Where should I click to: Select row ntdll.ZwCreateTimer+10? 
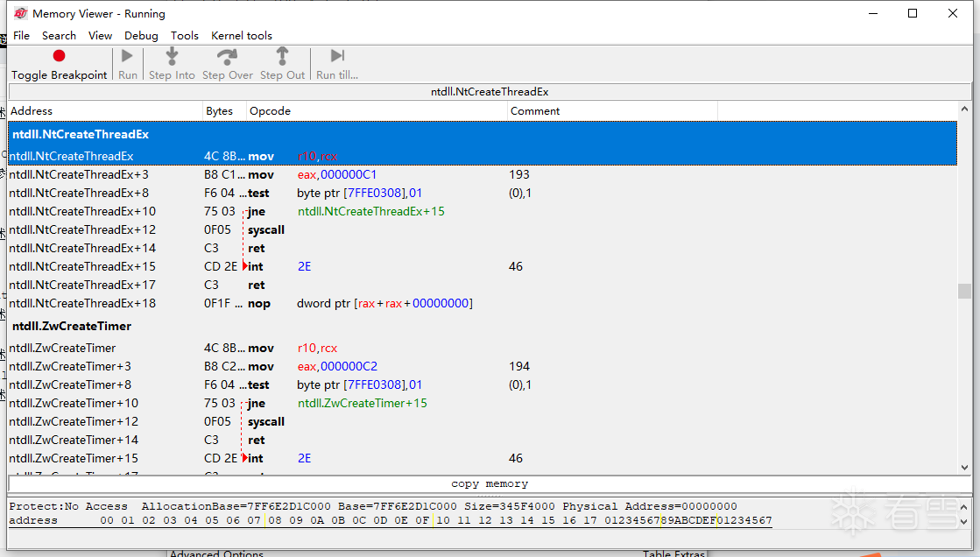483,403
